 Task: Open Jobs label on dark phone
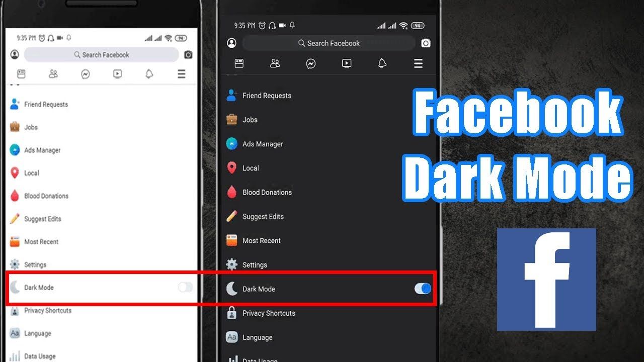pyautogui.click(x=250, y=120)
